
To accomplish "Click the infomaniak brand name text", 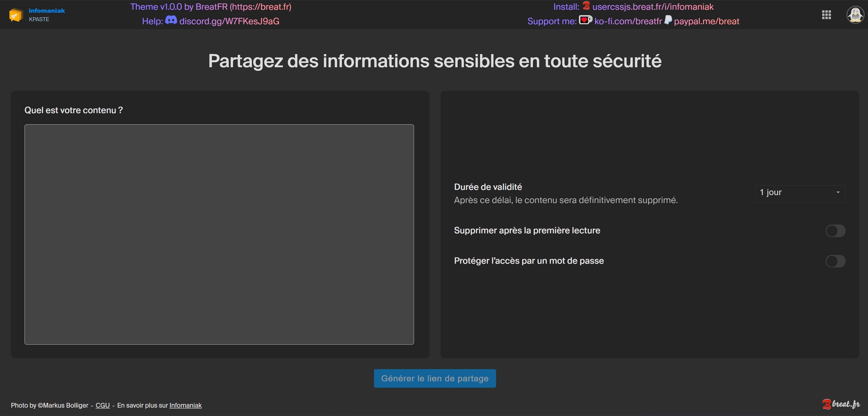I will tap(47, 10).
